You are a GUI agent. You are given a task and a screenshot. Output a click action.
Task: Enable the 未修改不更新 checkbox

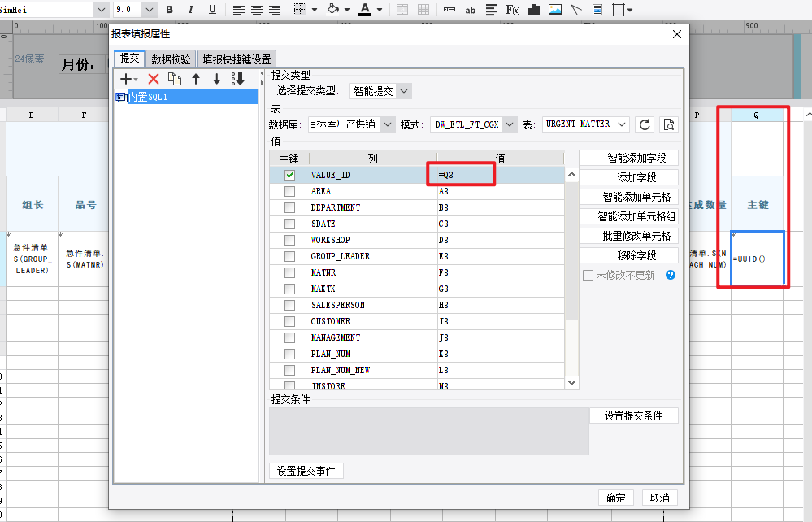(x=588, y=275)
